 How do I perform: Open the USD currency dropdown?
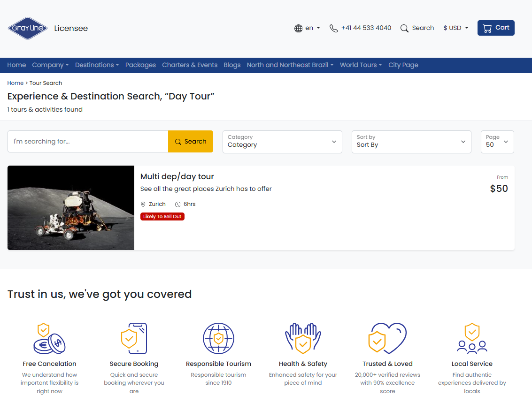456,28
